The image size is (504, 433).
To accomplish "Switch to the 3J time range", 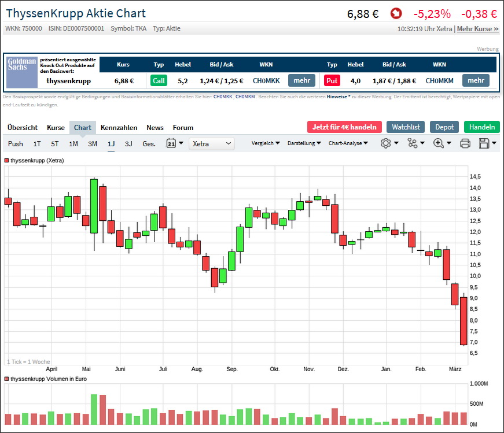I will [128, 143].
